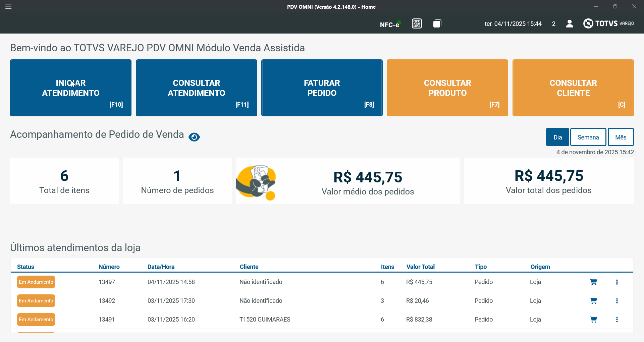Toggle order tracking visibility eye icon

click(194, 137)
